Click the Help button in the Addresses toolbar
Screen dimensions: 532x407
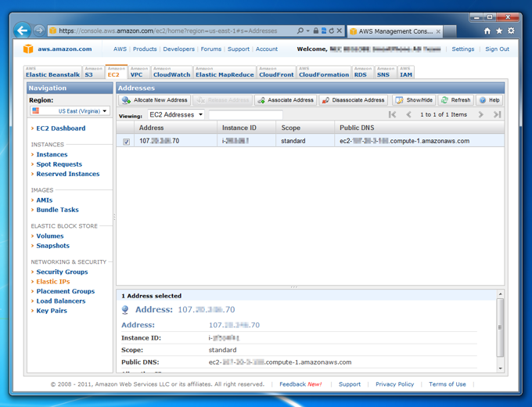[489, 100]
